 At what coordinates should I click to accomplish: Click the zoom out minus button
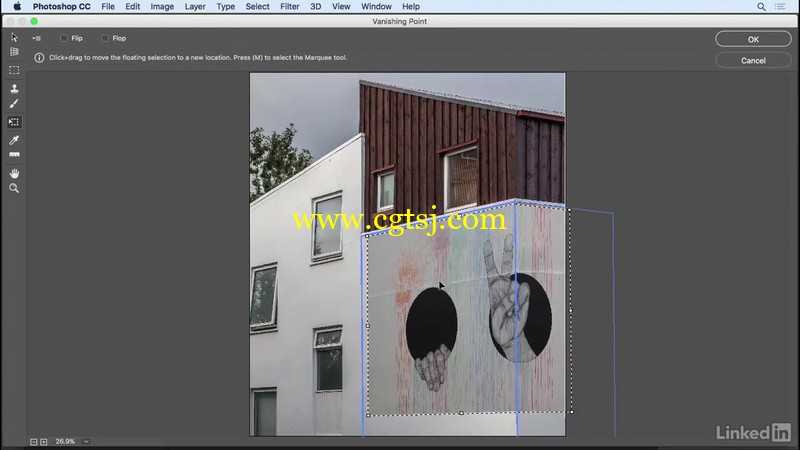coord(34,442)
